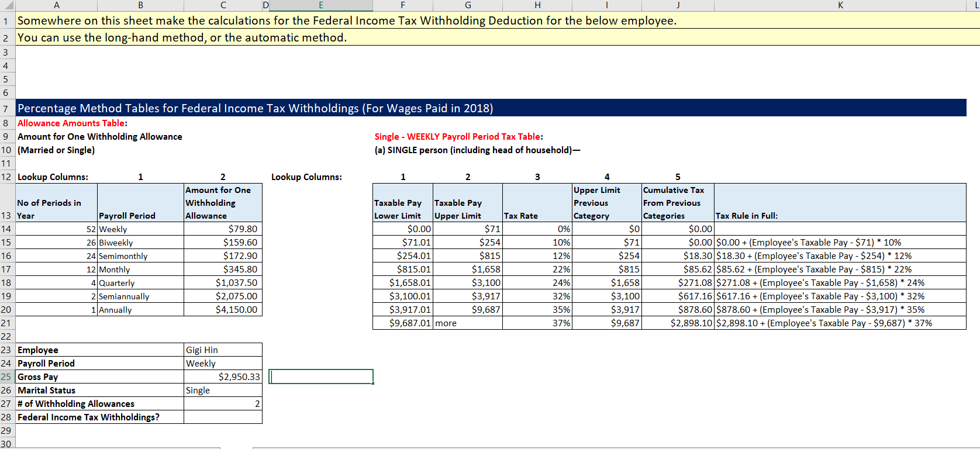This screenshot has width=980, height=449.
Task: Select row 14 header
Action: pyautogui.click(x=6, y=229)
